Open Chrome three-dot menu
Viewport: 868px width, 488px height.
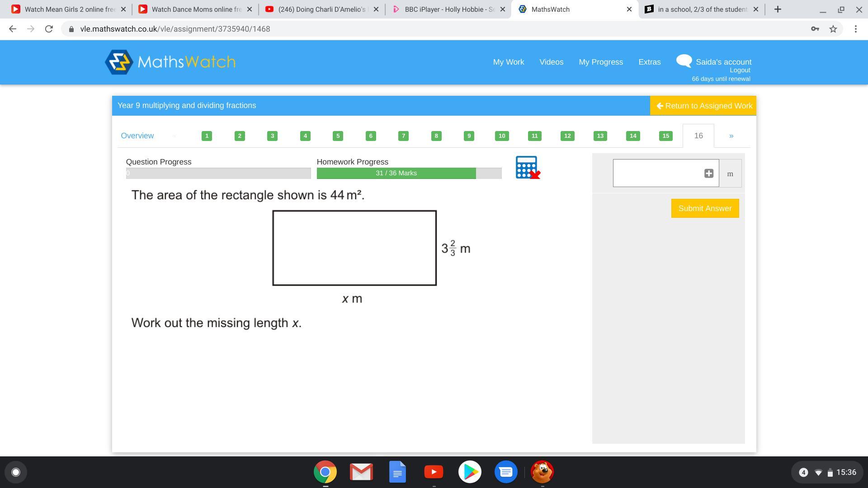click(855, 29)
